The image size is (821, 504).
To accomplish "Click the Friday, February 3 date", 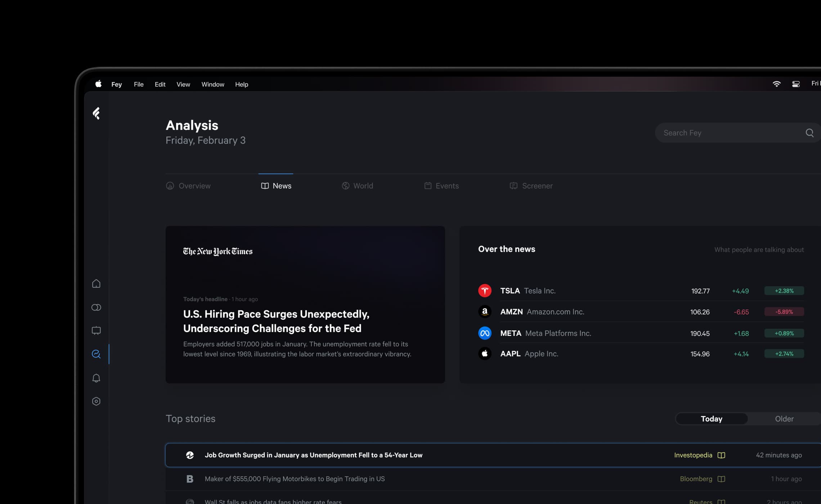I will (206, 140).
